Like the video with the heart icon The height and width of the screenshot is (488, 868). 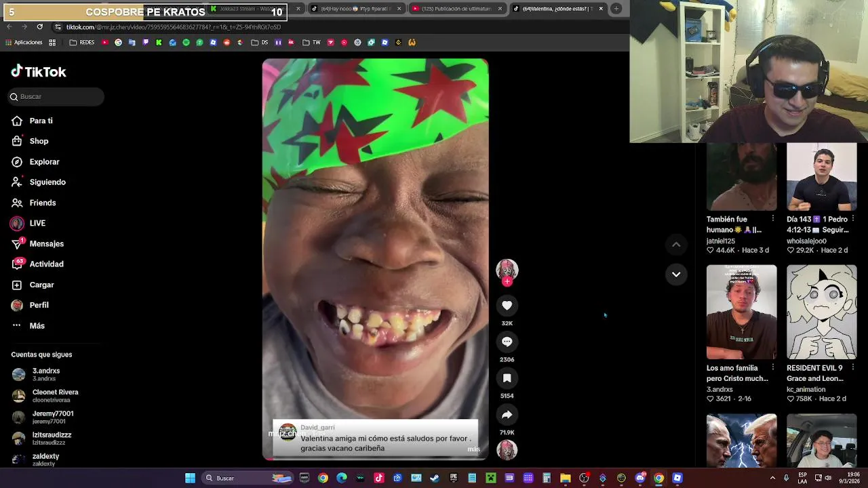(507, 306)
